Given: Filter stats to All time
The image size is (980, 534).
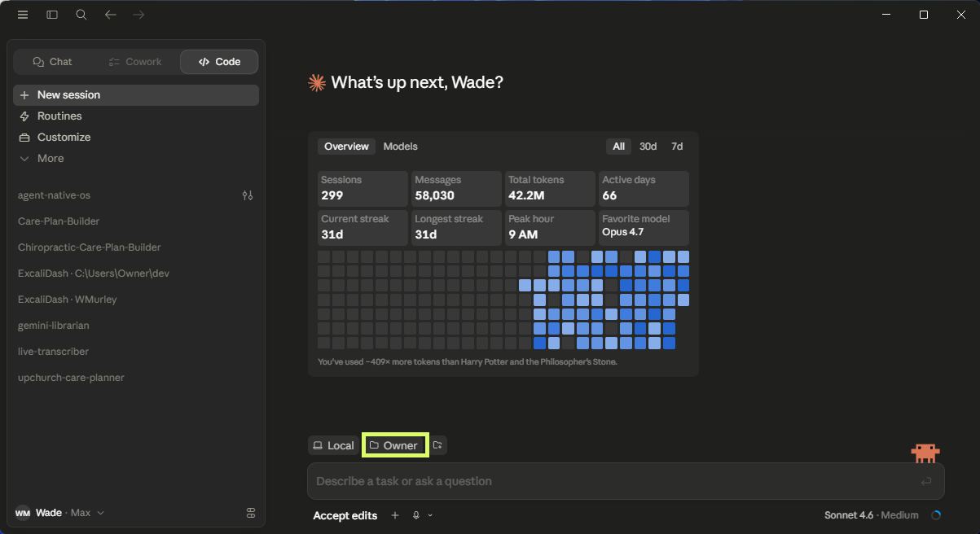Looking at the screenshot, I should coord(619,147).
